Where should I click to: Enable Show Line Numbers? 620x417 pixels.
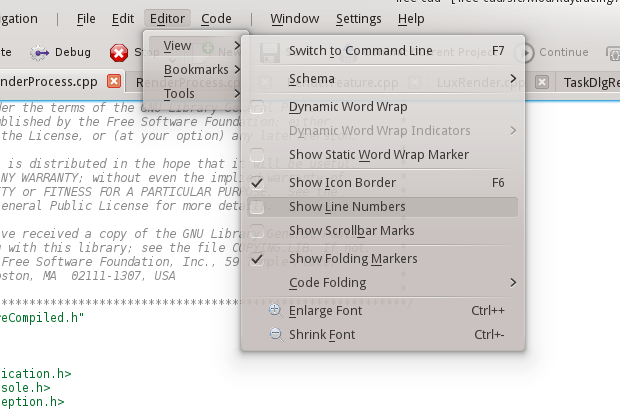click(x=257, y=207)
